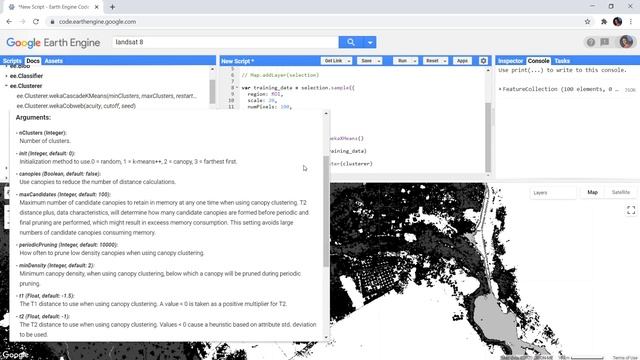
Task: Open Chrome three-dot menu
Action: pyautogui.click(x=631, y=22)
